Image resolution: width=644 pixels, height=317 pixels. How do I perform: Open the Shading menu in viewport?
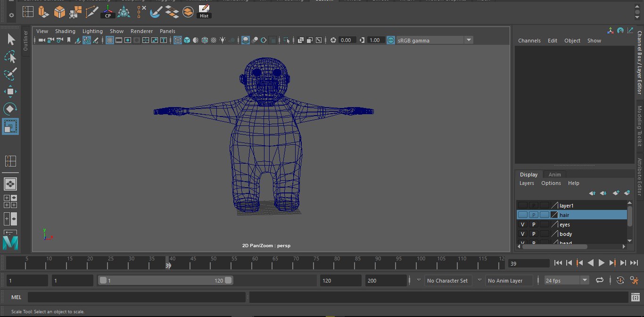click(65, 31)
